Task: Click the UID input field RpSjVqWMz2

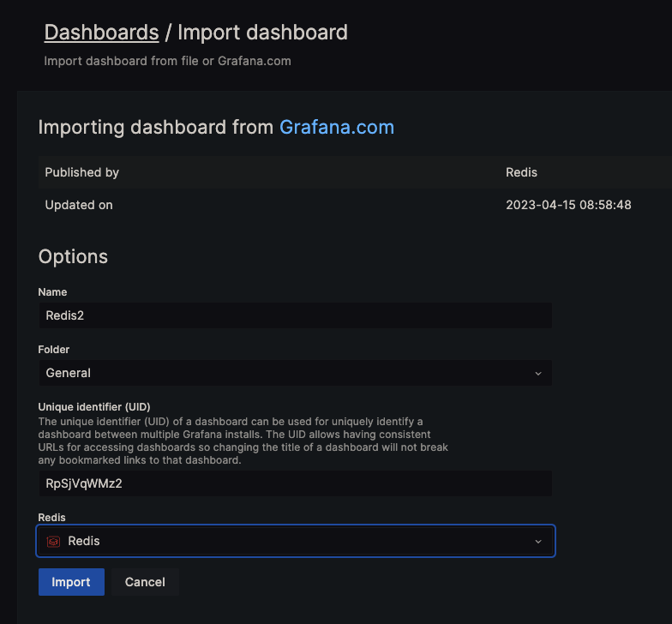Action: point(295,483)
